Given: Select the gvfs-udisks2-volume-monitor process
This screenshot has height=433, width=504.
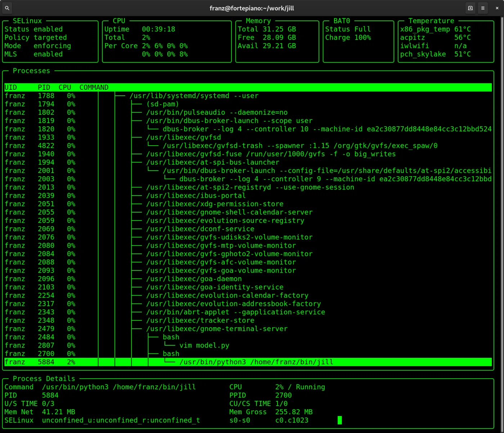Looking at the screenshot, I should tap(248, 237).
